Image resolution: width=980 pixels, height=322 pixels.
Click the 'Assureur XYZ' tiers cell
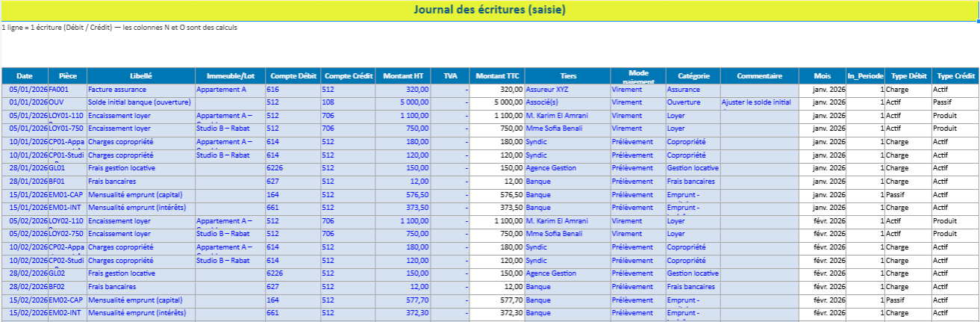[x=567, y=89]
